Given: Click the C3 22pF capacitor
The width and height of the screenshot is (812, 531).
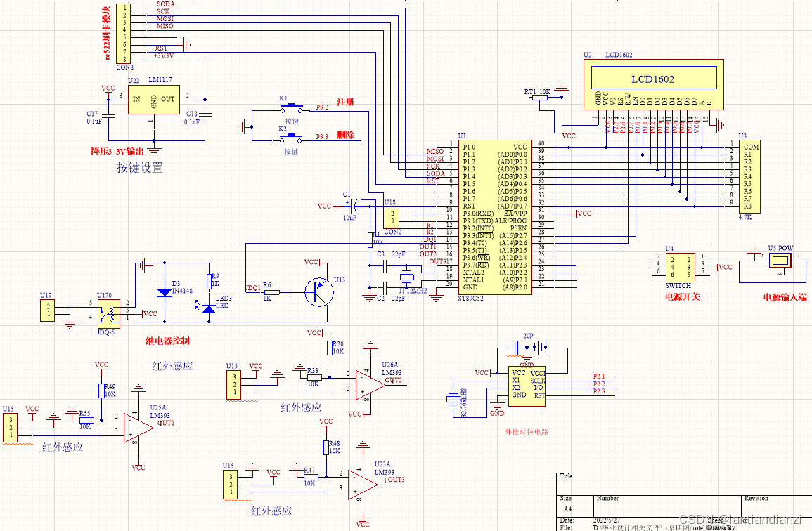Looking at the screenshot, I should tap(385, 266).
